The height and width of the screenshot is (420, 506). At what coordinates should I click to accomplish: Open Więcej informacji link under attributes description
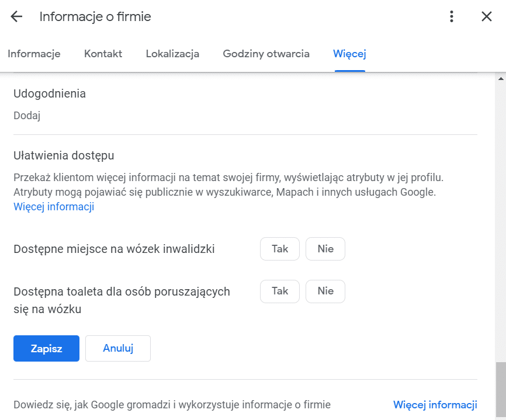tap(54, 206)
